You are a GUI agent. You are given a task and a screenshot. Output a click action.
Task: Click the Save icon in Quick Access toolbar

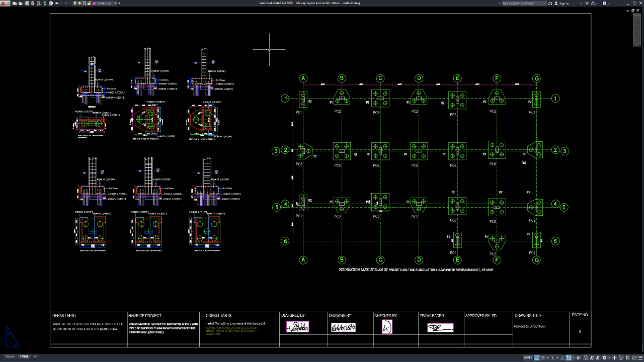click(27, 3)
